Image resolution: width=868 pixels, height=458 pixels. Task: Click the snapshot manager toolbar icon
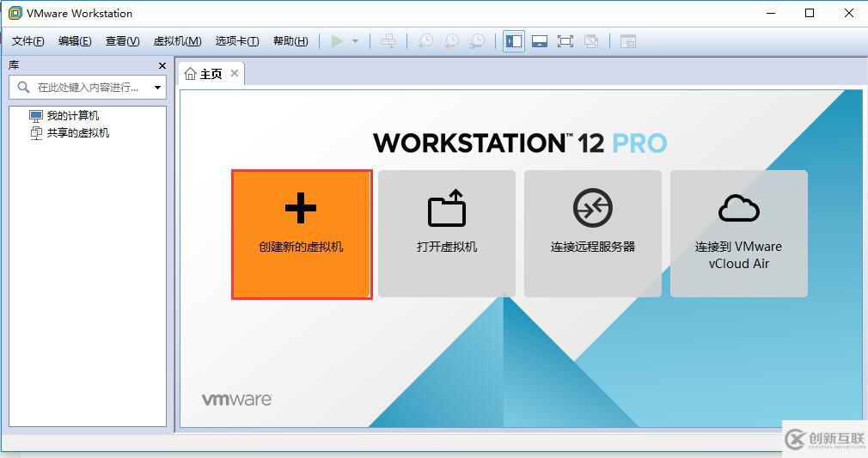477,41
